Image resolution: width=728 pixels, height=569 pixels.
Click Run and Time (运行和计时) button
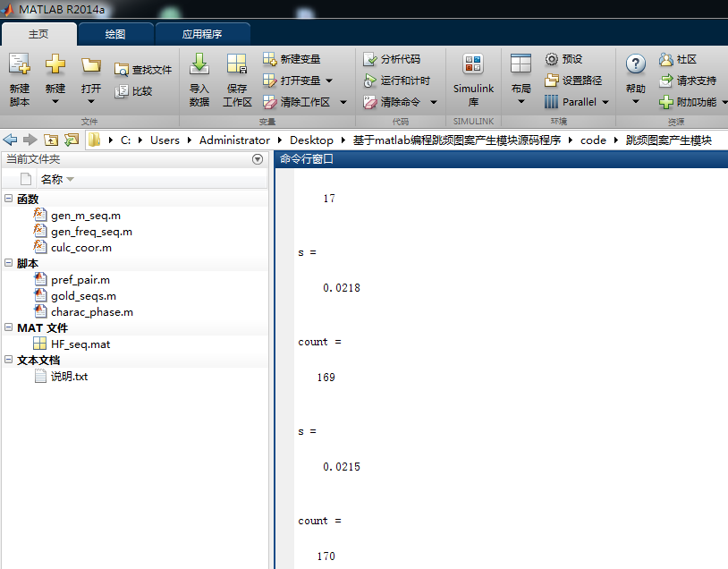coord(396,81)
